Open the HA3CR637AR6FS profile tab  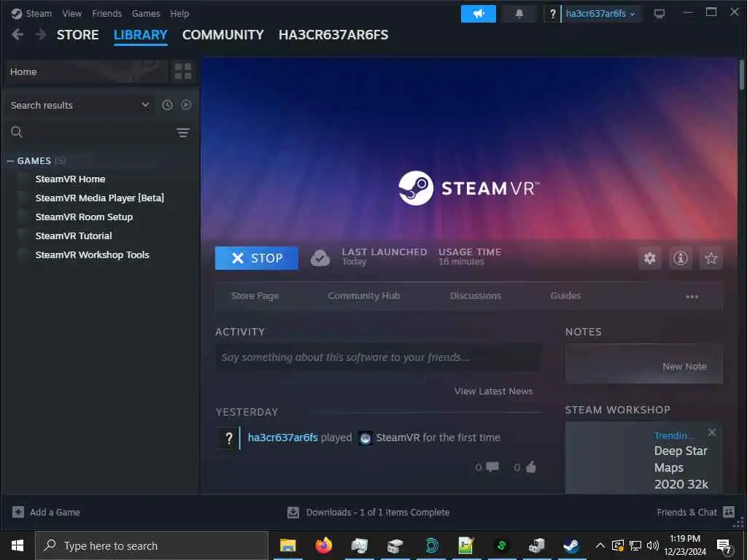click(x=333, y=35)
